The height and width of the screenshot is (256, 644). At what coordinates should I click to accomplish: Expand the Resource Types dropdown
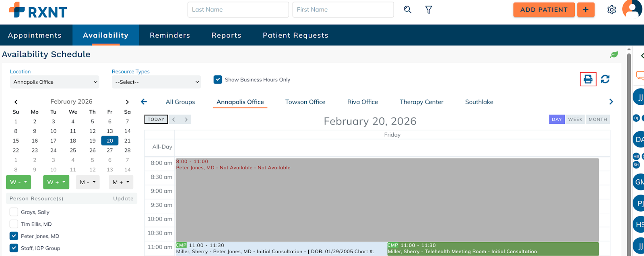(x=156, y=82)
